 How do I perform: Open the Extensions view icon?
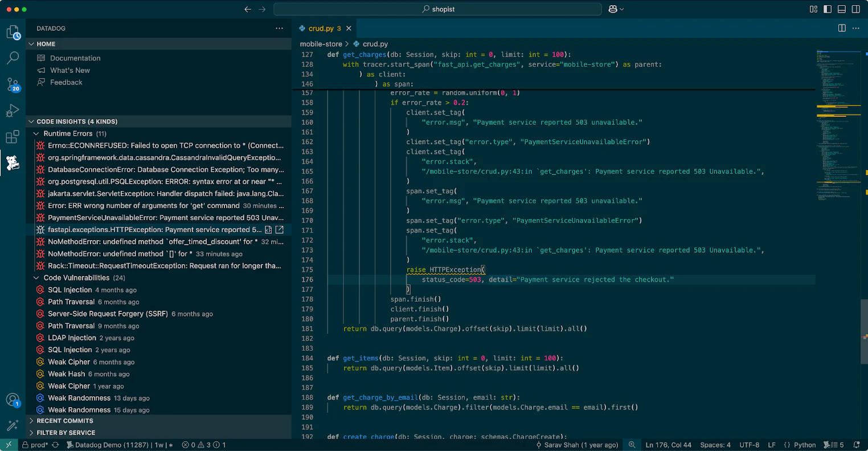pyautogui.click(x=13, y=137)
